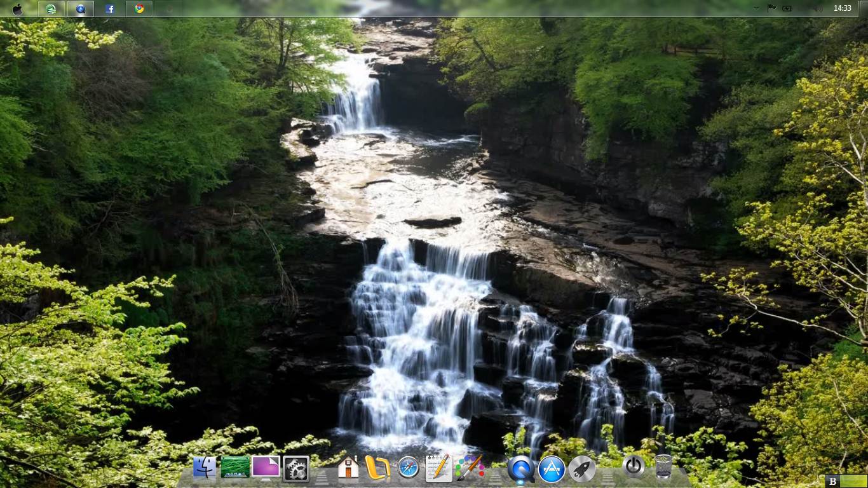The width and height of the screenshot is (868, 488).
Task: Open the Action Center flag tray icon
Action: (x=771, y=9)
